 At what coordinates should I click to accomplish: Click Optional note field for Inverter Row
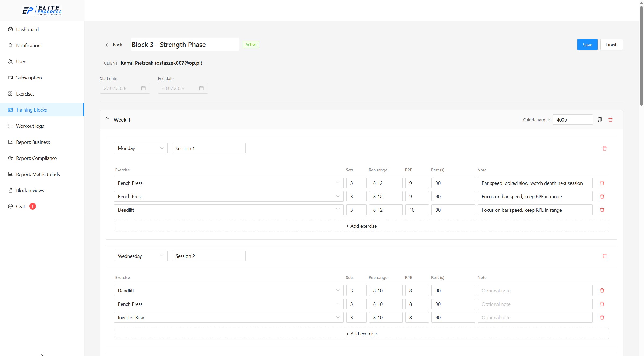click(x=535, y=317)
